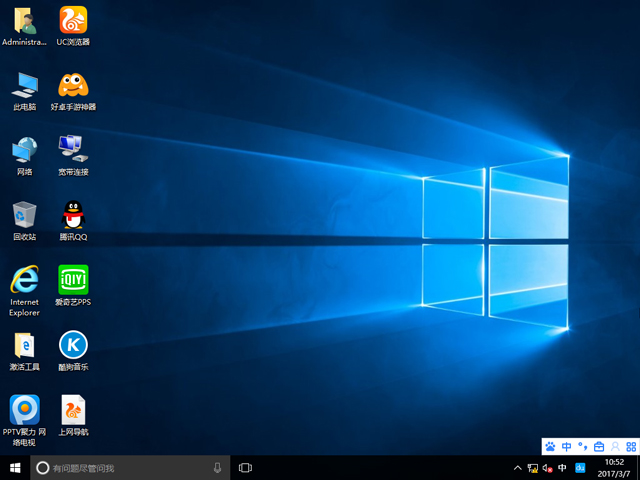
Task: Select the Internet Explorer shortcut
Action: pos(24,279)
